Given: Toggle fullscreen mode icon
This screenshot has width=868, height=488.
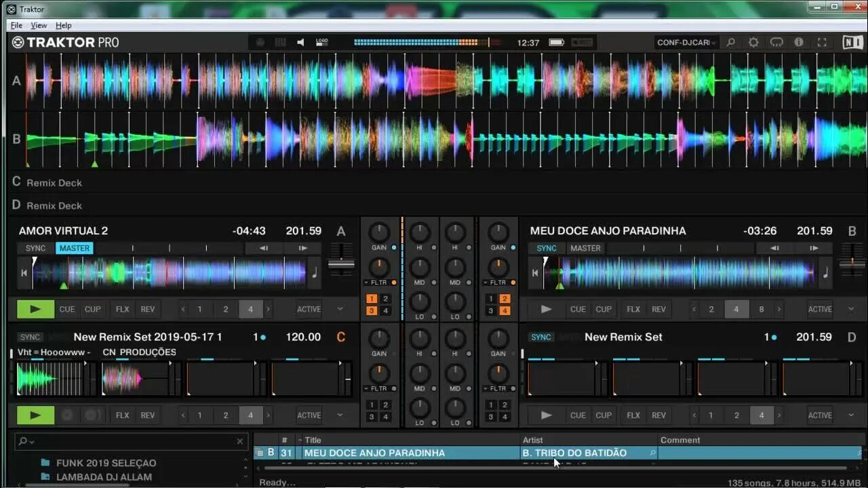Looking at the screenshot, I should click(x=822, y=42).
